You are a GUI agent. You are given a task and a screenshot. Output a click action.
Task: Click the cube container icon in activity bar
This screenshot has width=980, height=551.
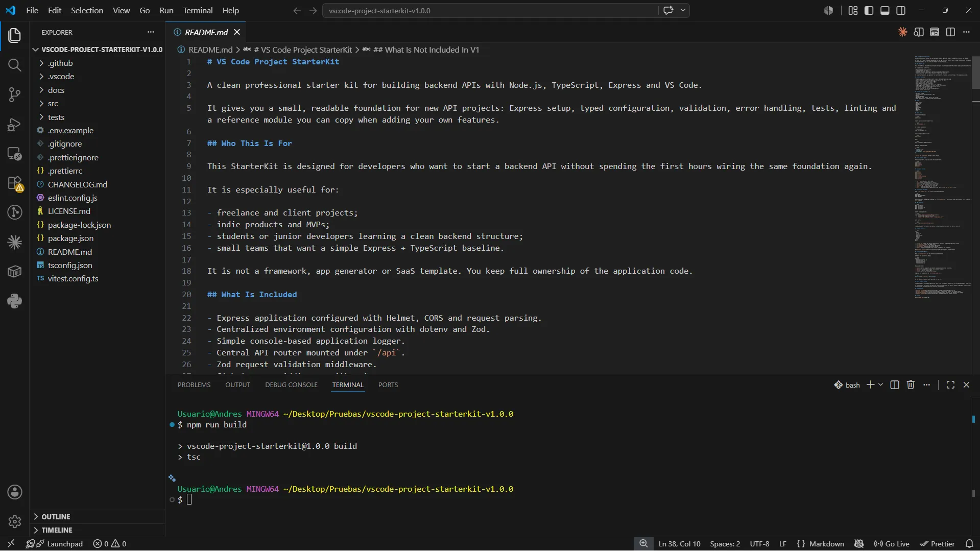pyautogui.click(x=14, y=272)
